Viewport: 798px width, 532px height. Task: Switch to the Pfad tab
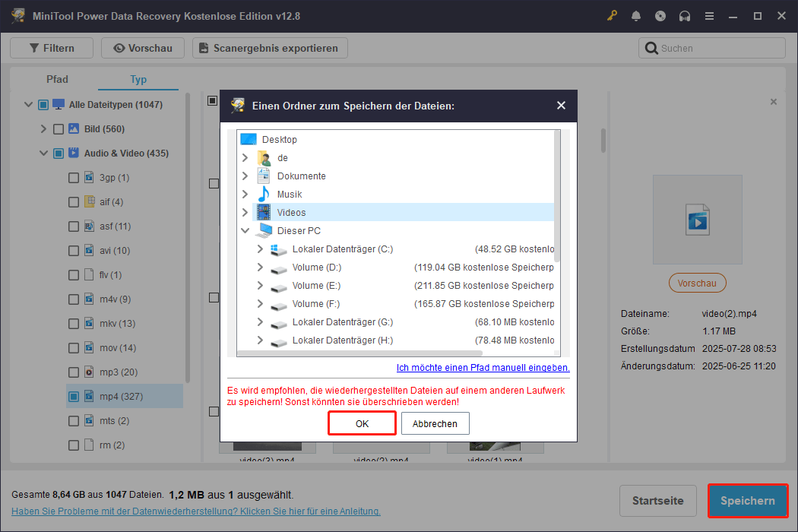coord(57,79)
